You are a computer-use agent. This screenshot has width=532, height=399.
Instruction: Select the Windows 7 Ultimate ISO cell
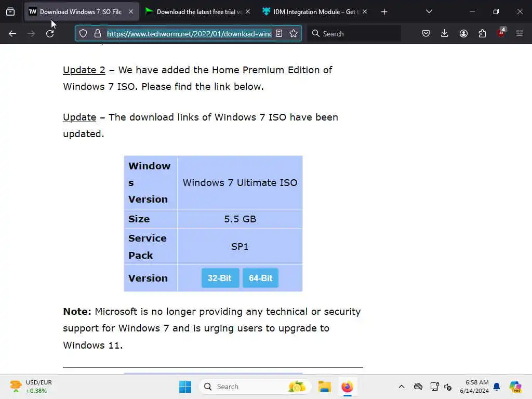tap(240, 182)
